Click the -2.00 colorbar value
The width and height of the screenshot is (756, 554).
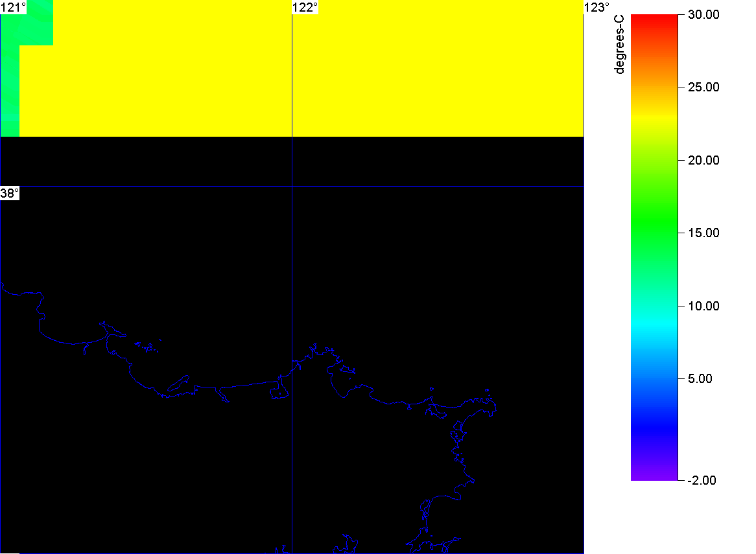pos(702,480)
